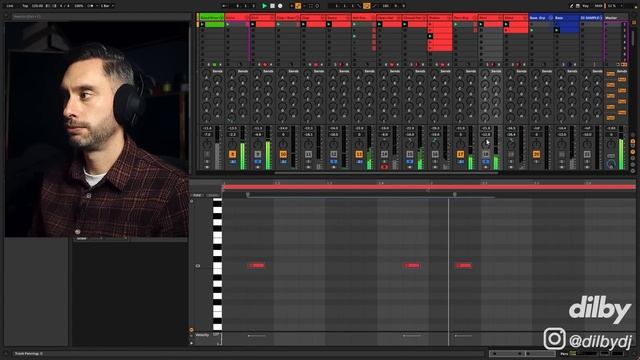Select the third MIDI note on C3
Screen dimensions: 640x360
(x=464, y=265)
